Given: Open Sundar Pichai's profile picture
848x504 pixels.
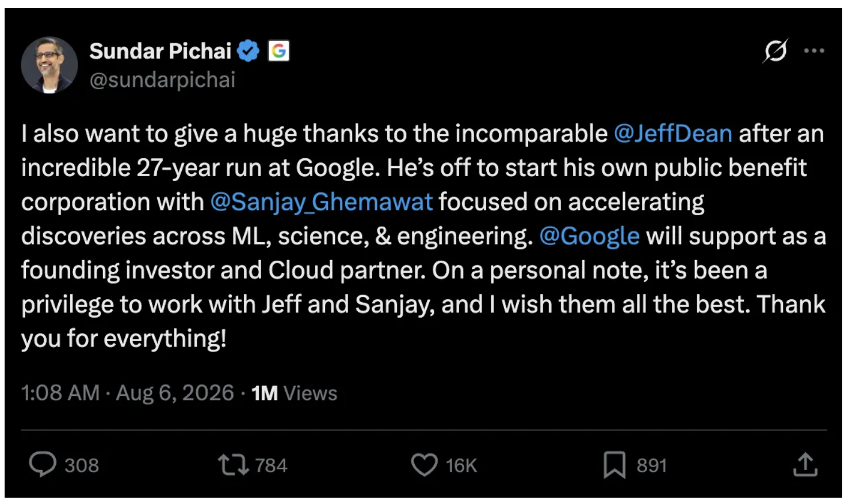Looking at the screenshot, I should click(x=49, y=65).
